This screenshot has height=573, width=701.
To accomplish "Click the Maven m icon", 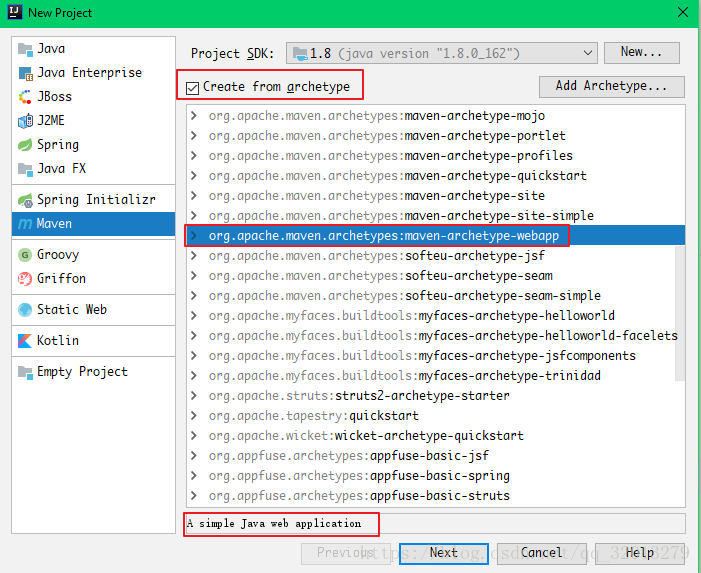I will [x=25, y=224].
